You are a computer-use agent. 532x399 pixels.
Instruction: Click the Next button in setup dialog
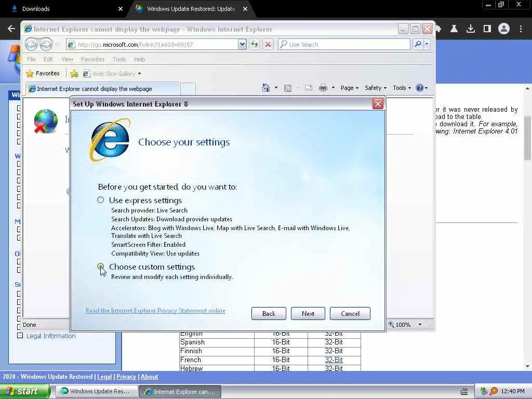click(x=308, y=313)
